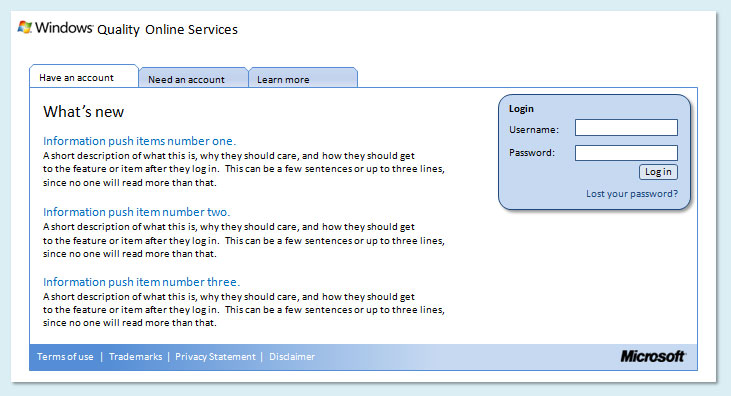Click the Windows flag logo icon
731x396 pixels.
point(25,27)
